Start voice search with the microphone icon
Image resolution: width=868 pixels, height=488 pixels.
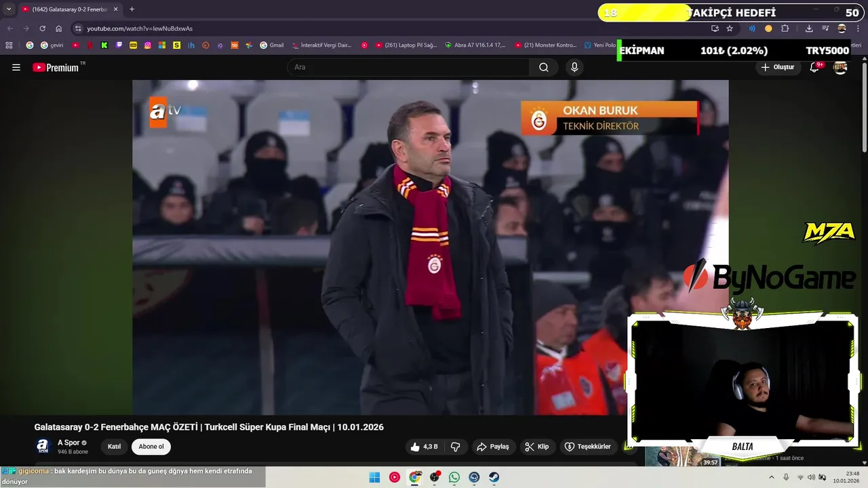[574, 67]
